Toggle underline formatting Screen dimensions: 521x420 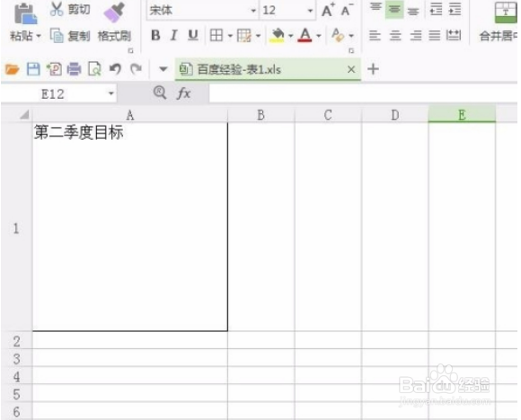click(x=193, y=35)
